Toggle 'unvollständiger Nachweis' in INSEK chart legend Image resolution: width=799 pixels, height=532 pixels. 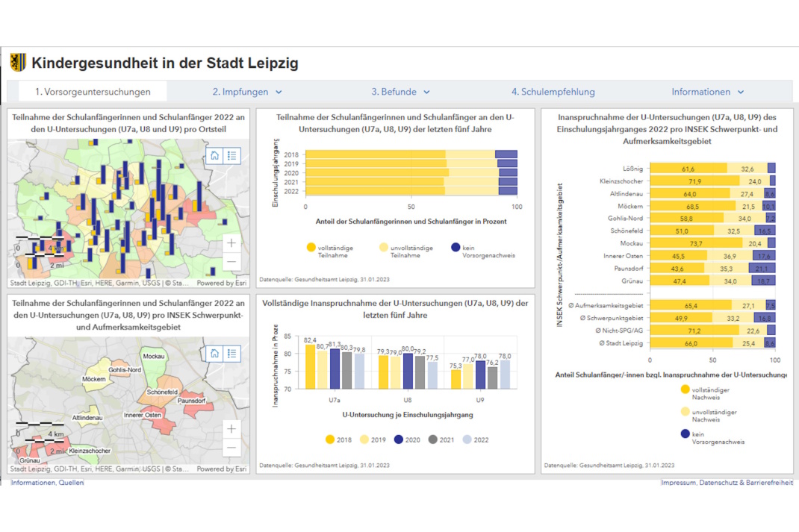pyautogui.click(x=685, y=411)
